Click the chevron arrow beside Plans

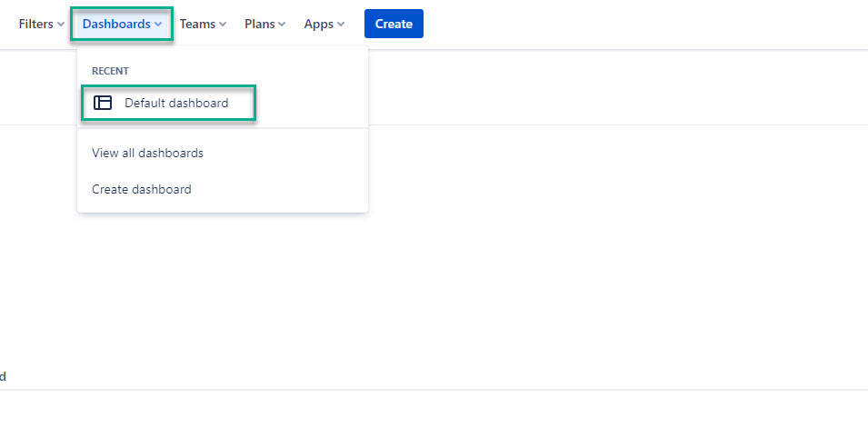coord(282,25)
